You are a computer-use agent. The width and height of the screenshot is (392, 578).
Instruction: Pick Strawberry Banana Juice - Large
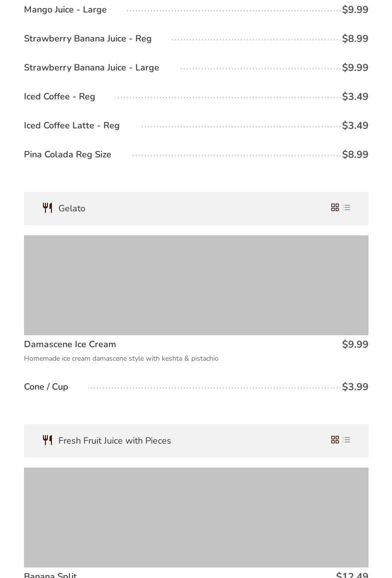[x=91, y=68]
